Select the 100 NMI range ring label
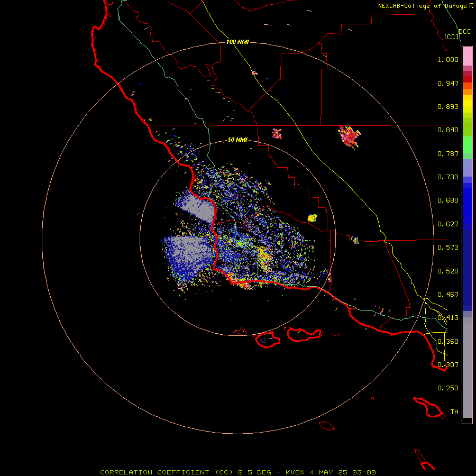 237,42
